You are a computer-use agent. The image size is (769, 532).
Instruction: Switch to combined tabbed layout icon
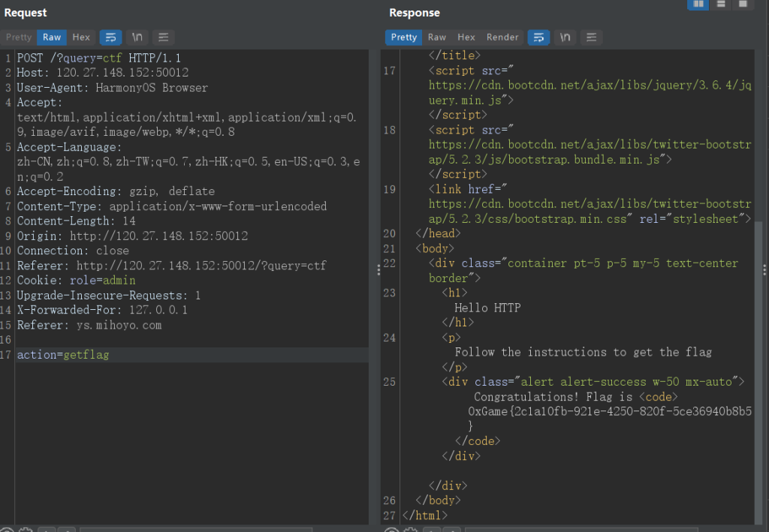pyautogui.click(x=743, y=5)
